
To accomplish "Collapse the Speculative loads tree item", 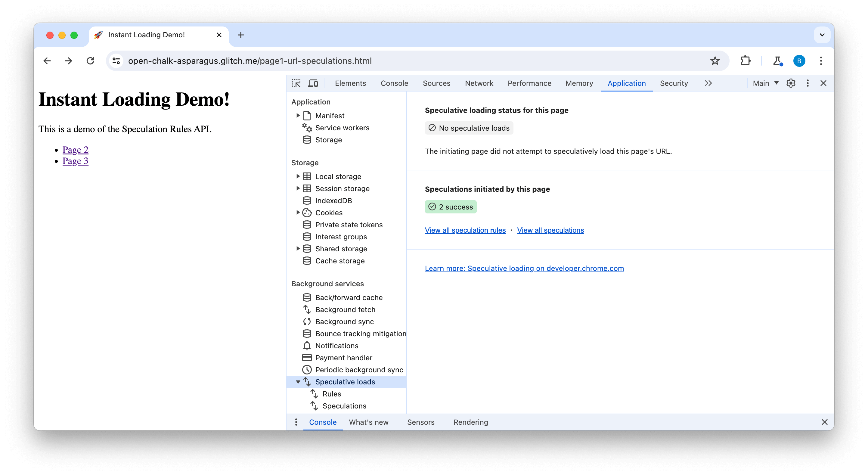I will point(298,382).
